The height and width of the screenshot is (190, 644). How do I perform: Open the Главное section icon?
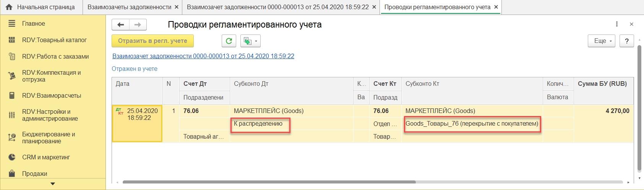tap(12, 23)
